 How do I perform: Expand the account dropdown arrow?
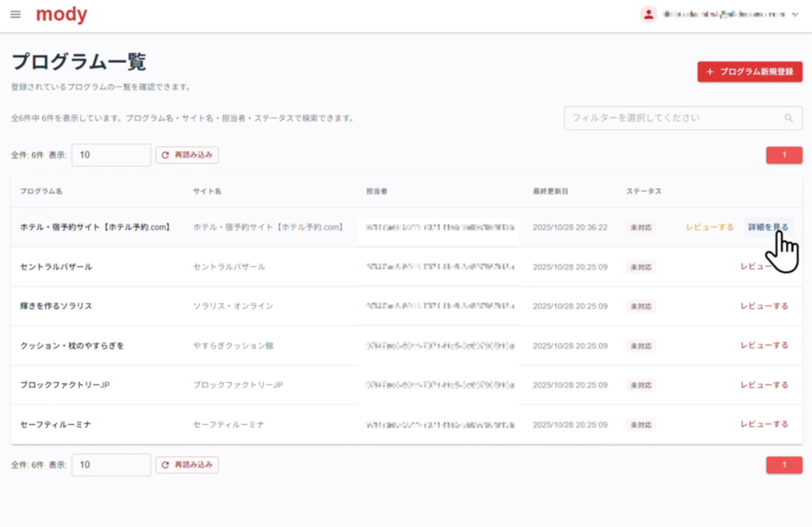pos(795,14)
